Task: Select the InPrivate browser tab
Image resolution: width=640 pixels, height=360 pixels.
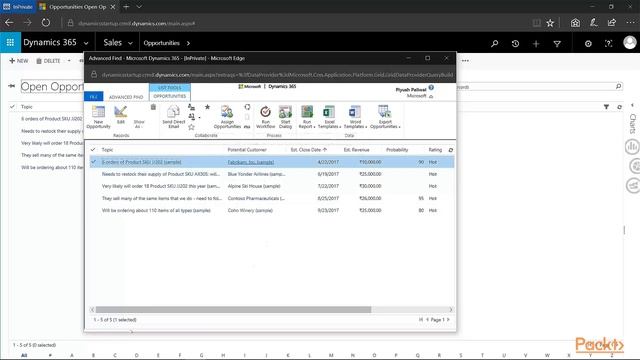Action: pyautogui.click(x=18, y=7)
